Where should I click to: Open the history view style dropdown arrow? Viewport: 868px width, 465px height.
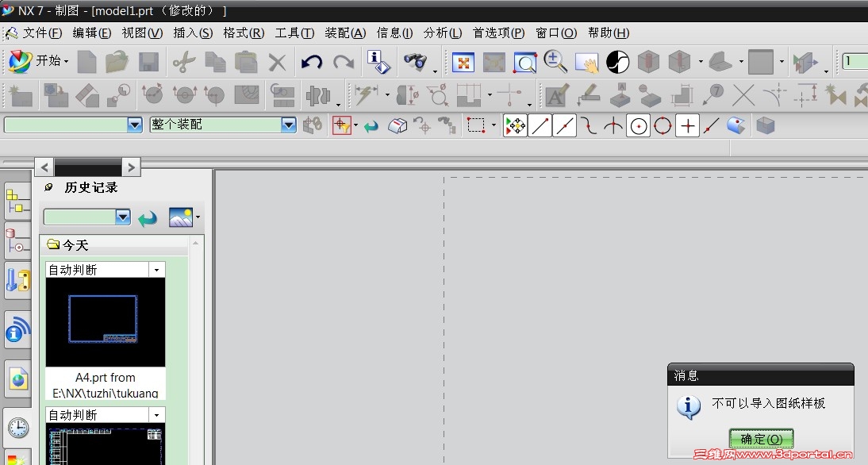coord(198,217)
